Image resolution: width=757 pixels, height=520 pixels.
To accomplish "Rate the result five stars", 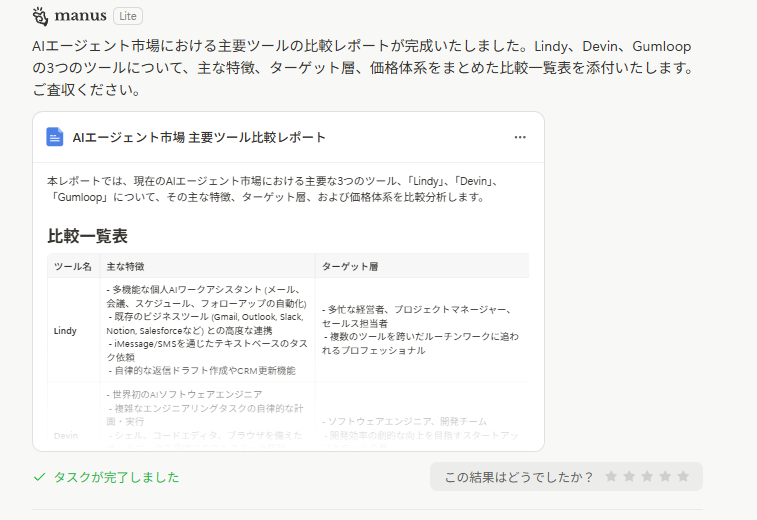I will click(683, 477).
